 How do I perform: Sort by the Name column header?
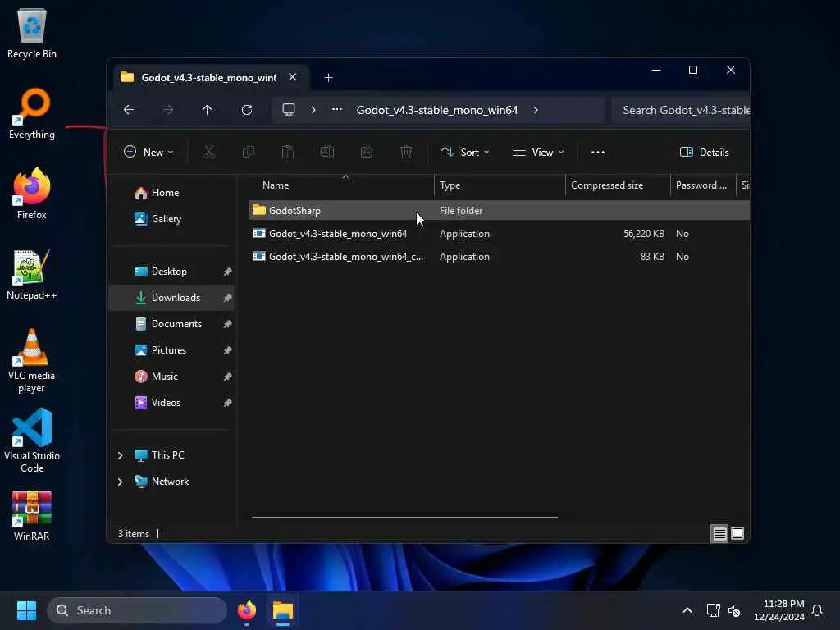click(343, 185)
